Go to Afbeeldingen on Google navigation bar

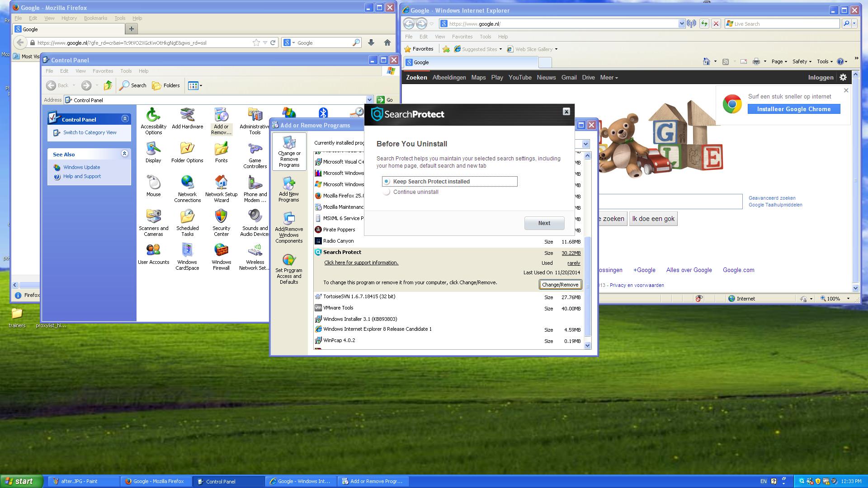tap(449, 78)
